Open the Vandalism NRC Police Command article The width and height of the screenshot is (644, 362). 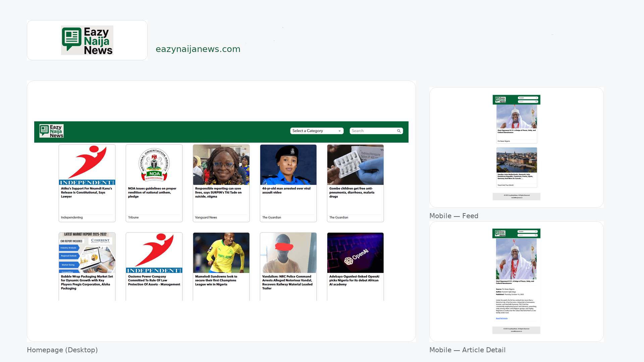[x=287, y=282]
